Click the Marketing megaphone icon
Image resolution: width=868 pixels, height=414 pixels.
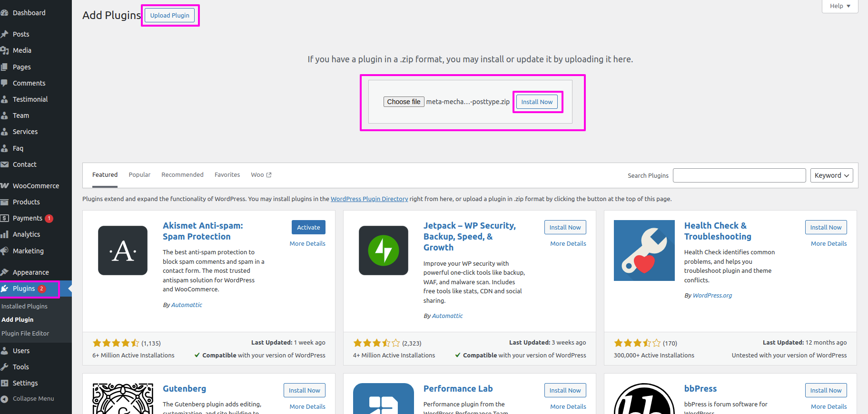[x=4, y=251]
